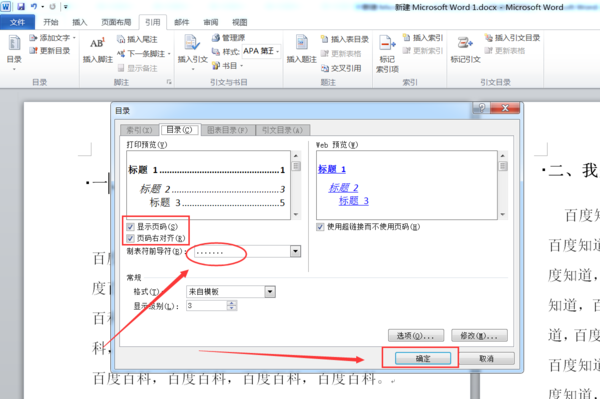Image resolution: width=600 pixels, height=399 pixels.
Task: Click the 打印预览 scrollbar up arrow
Action: (x=296, y=156)
